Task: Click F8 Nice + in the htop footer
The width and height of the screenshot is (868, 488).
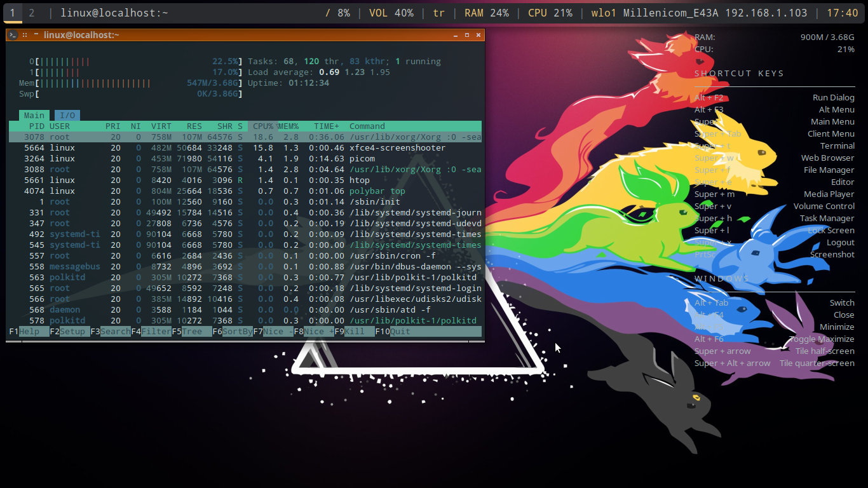Action: click(314, 332)
